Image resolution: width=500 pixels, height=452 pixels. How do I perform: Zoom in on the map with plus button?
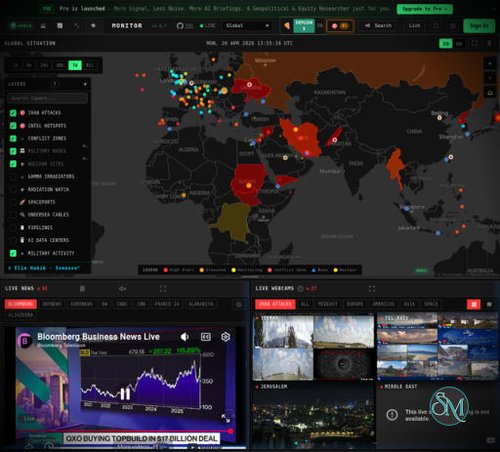click(x=490, y=64)
